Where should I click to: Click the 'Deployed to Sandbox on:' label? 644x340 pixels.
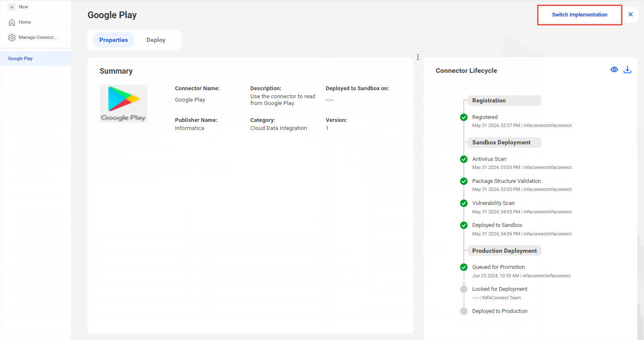click(x=357, y=88)
